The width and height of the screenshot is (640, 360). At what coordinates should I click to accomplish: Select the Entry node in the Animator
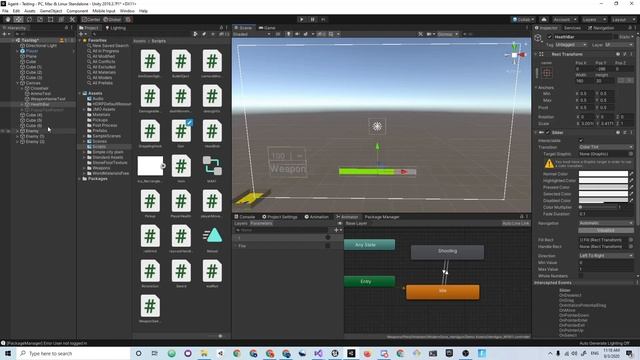pos(369,281)
